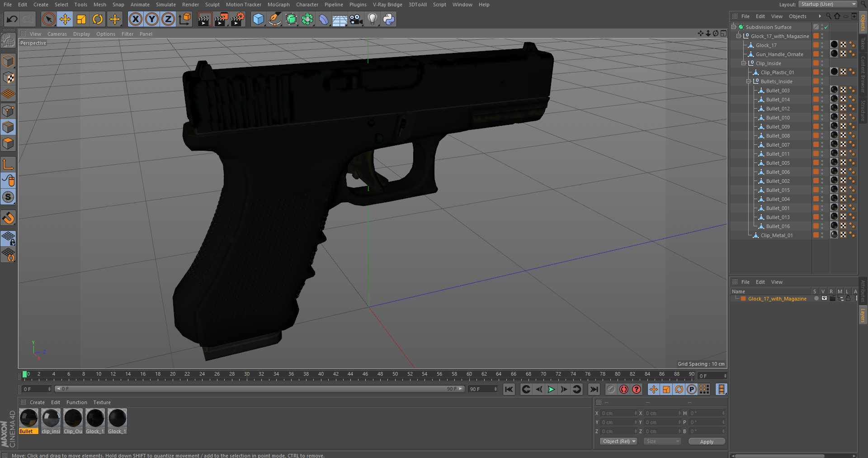Image resolution: width=868 pixels, height=458 pixels.
Task: Switch to Texture mode in left toolbar
Action: [8, 77]
